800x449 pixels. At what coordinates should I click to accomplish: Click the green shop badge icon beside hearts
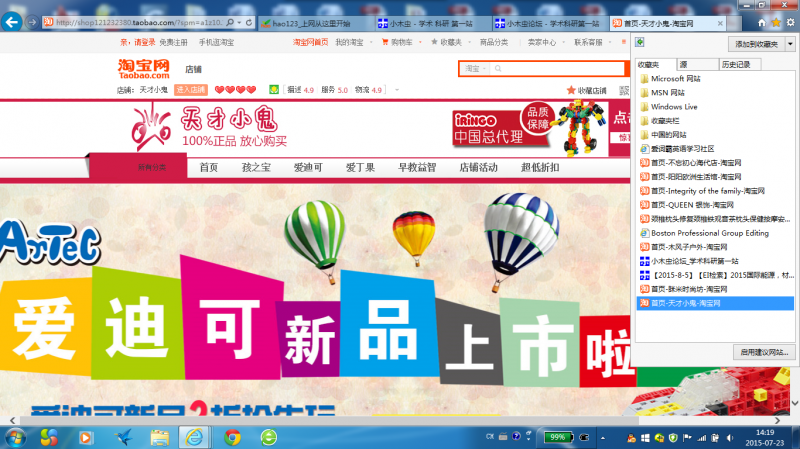[274, 90]
